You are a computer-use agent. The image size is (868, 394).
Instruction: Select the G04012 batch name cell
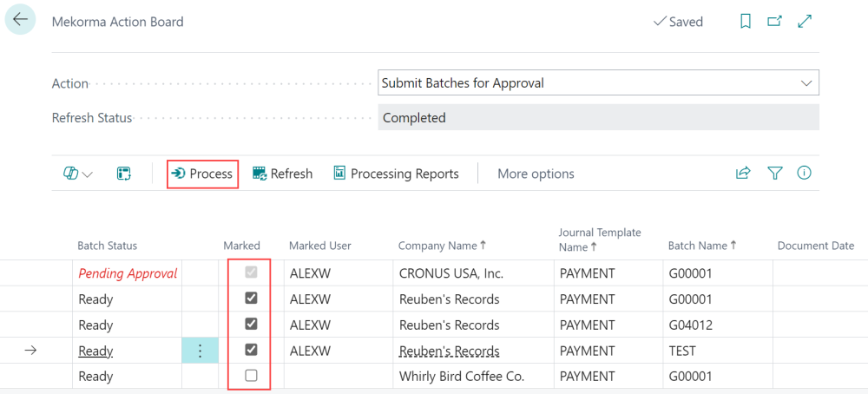tap(718, 325)
